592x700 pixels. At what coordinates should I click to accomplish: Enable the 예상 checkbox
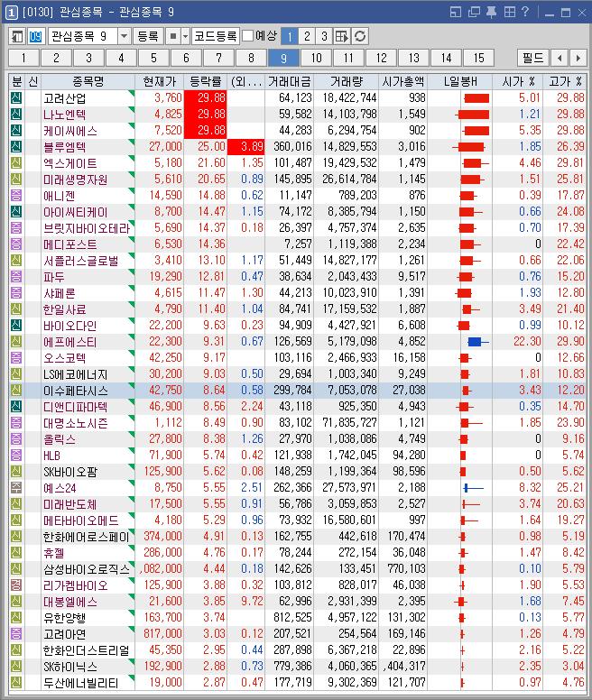click(x=247, y=36)
